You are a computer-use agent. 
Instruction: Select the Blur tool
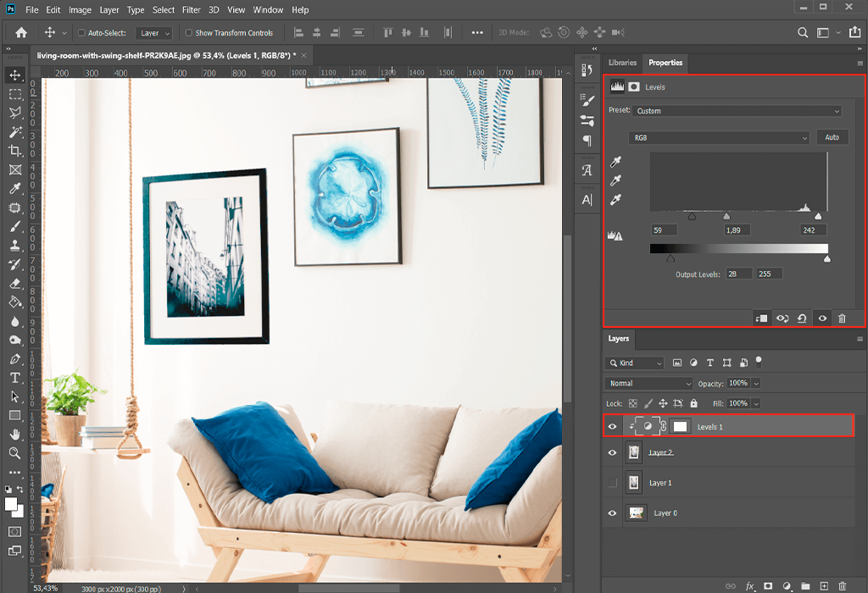click(15, 321)
